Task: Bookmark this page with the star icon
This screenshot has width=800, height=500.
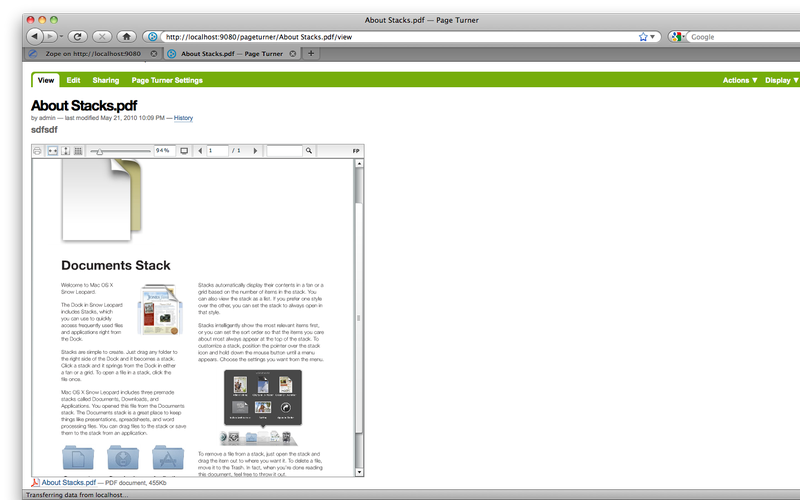Action: pyautogui.click(x=643, y=36)
